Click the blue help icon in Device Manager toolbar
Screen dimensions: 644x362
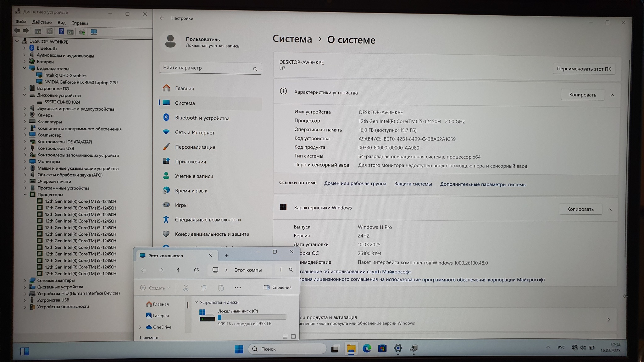point(61,31)
